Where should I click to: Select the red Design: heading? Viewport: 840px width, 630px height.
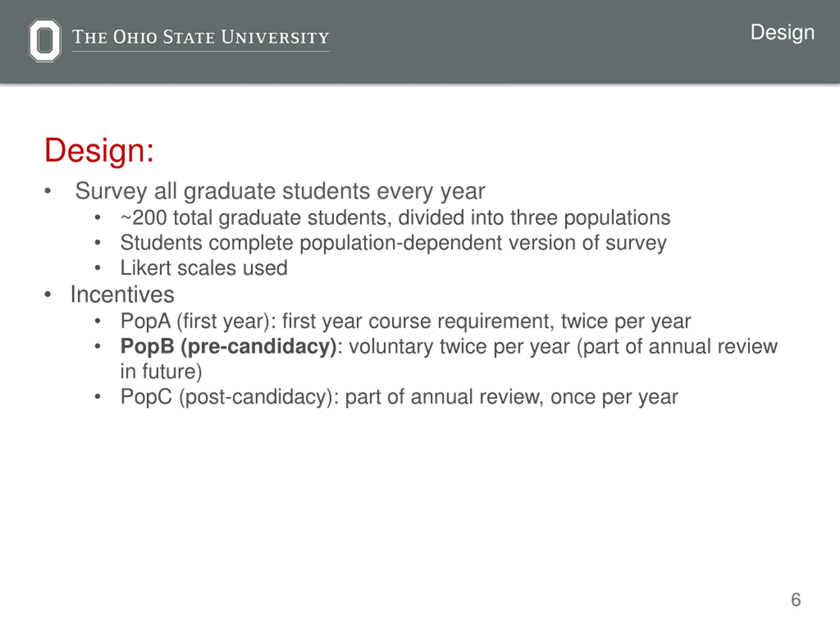tap(99, 151)
